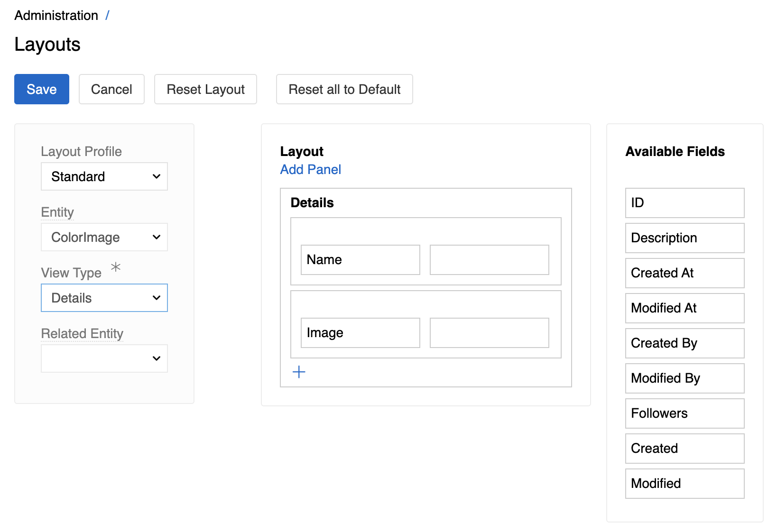Select the Followers available field
Image resolution: width=777 pixels, height=532 pixels.
(685, 413)
